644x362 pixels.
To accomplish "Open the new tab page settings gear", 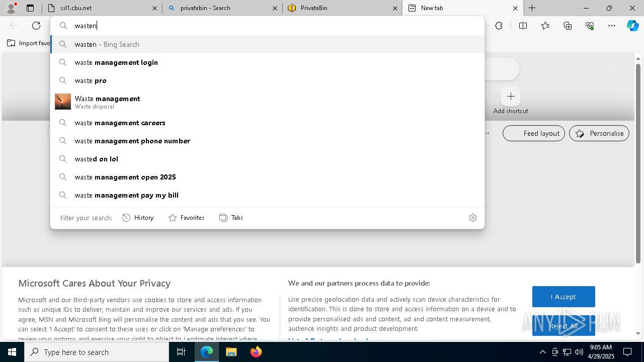I will (612, 69).
